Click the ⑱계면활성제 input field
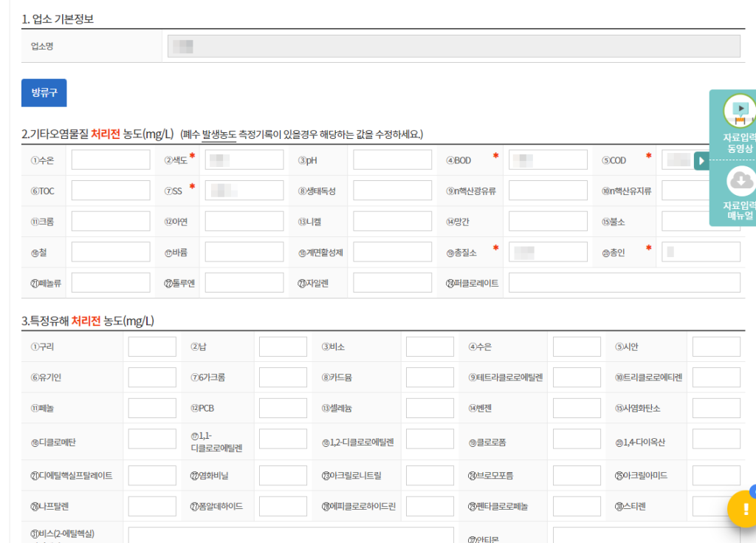Image resolution: width=756 pixels, height=543 pixels. pyautogui.click(x=393, y=252)
